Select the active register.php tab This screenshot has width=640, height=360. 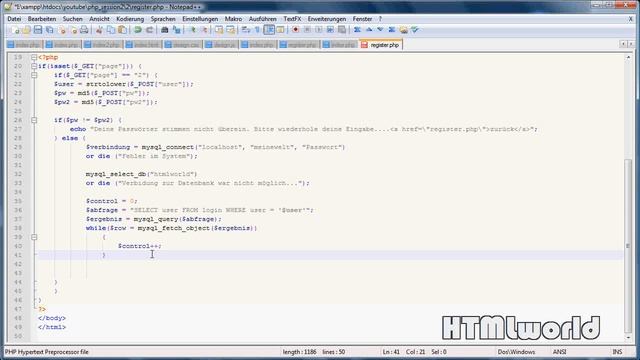(381, 45)
